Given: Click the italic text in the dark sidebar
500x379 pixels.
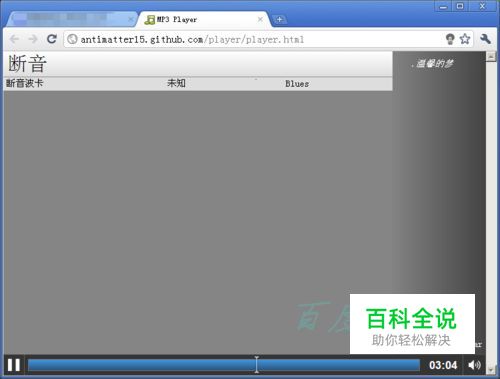Looking at the screenshot, I should pyautogui.click(x=432, y=63).
